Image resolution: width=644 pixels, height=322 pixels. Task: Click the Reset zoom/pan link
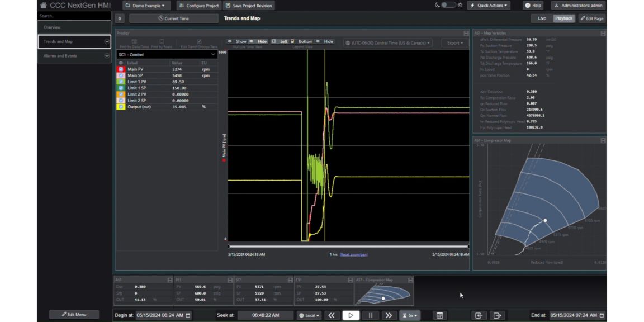353,254
